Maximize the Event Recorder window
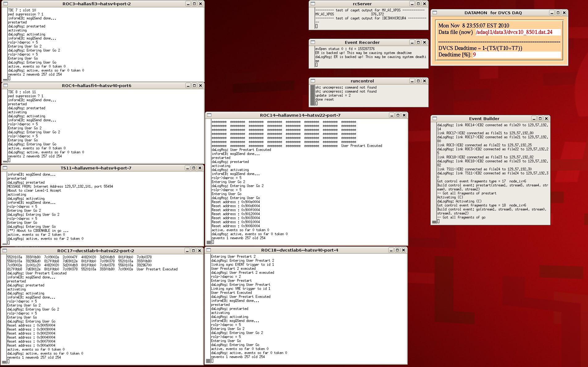 pyautogui.click(x=418, y=42)
